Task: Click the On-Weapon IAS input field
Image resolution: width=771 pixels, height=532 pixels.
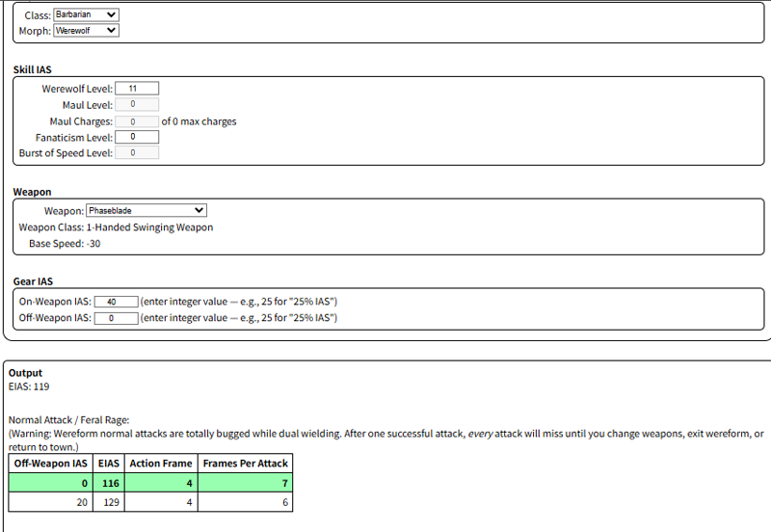Action: [x=116, y=302]
